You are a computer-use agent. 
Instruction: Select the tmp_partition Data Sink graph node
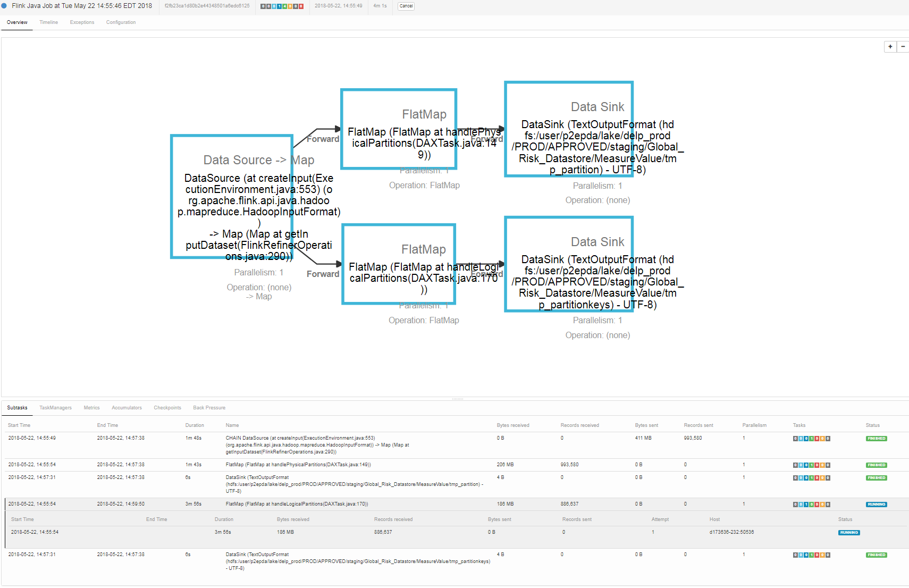(x=568, y=129)
